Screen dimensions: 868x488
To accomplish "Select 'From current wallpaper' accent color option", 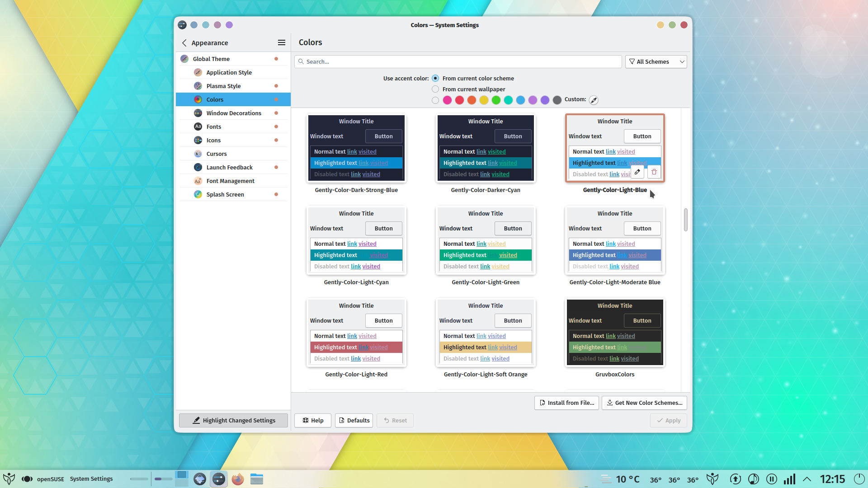I will (x=435, y=89).
